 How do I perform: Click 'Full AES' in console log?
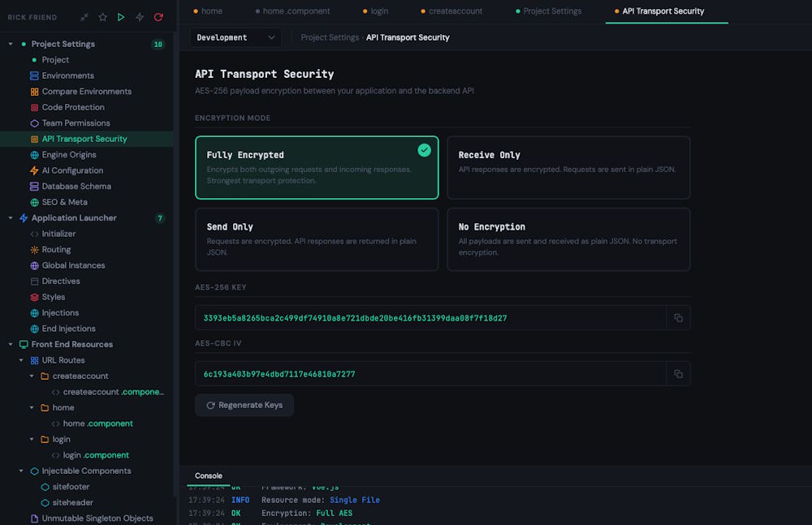point(334,513)
